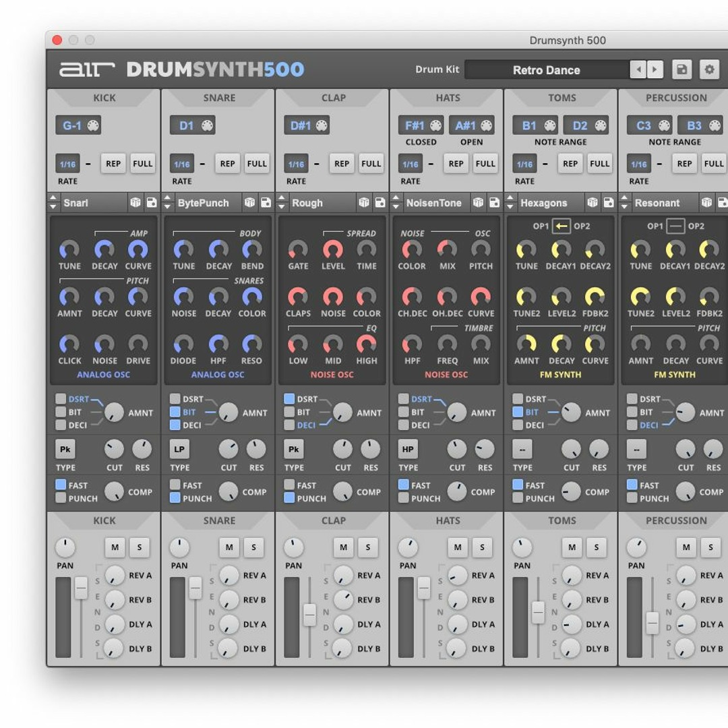Screen dimensions: 728x728
Task: Open the Snare filter TYPE selector showing LP
Action: (x=180, y=449)
